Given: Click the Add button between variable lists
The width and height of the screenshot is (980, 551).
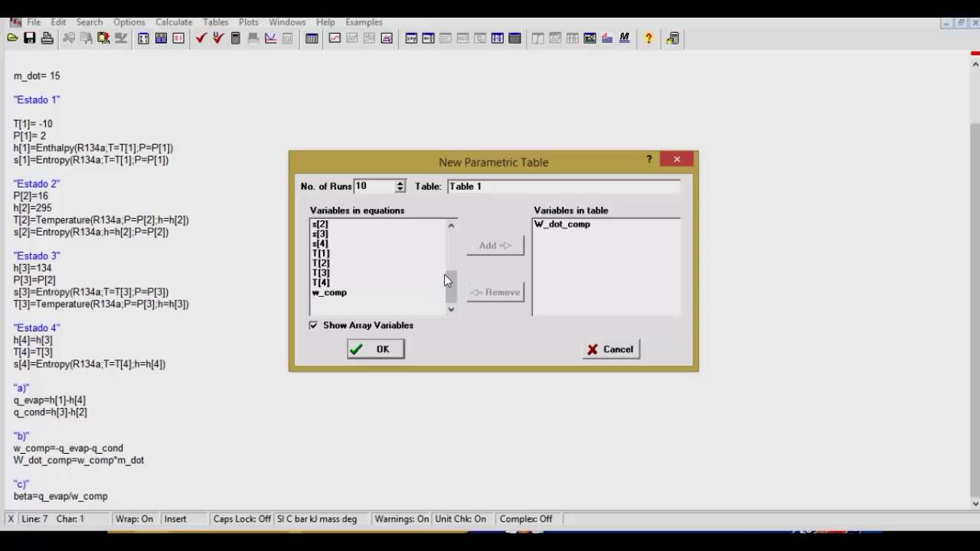Looking at the screenshot, I should (495, 246).
